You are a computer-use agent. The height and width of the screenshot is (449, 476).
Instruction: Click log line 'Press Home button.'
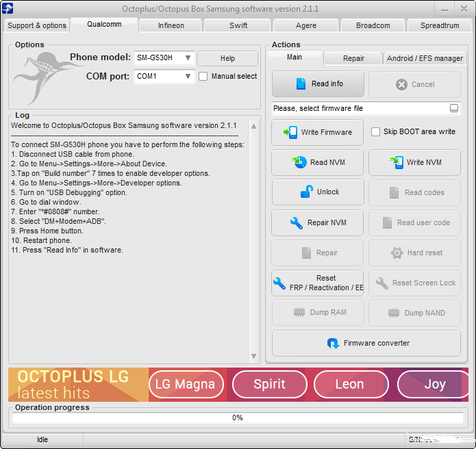(47, 231)
